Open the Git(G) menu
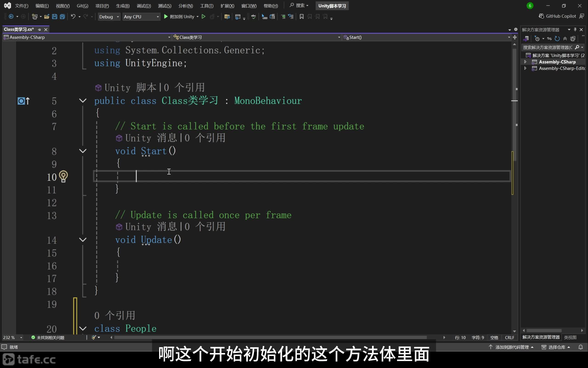Viewport: 588px width, 368px height. (82, 6)
